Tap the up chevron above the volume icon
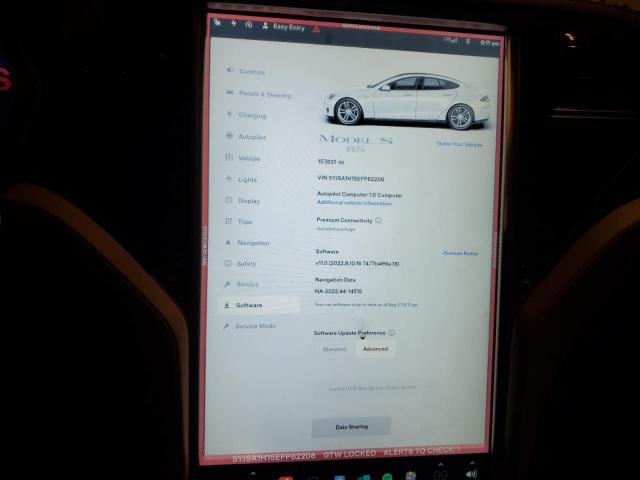This screenshot has width=640, height=480. click(x=472, y=463)
